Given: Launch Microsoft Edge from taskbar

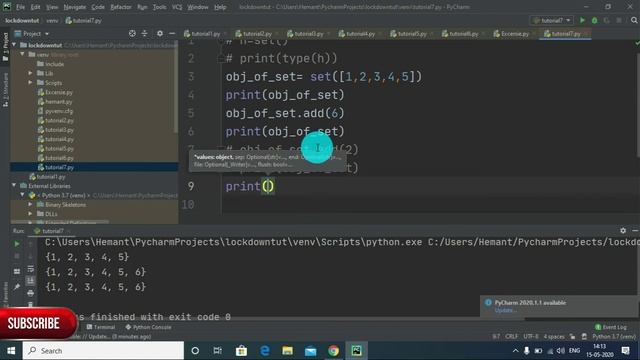Looking at the screenshot, I should coord(264,351).
